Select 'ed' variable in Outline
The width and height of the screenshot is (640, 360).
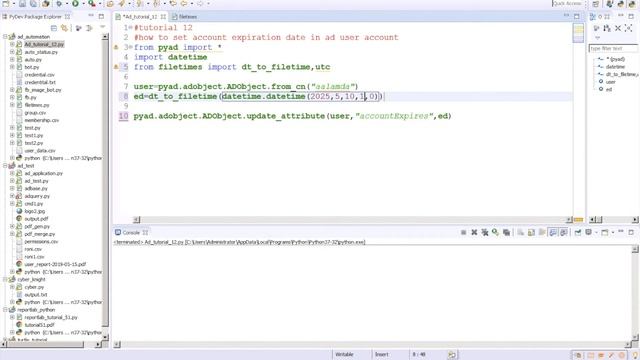(609, 89)
